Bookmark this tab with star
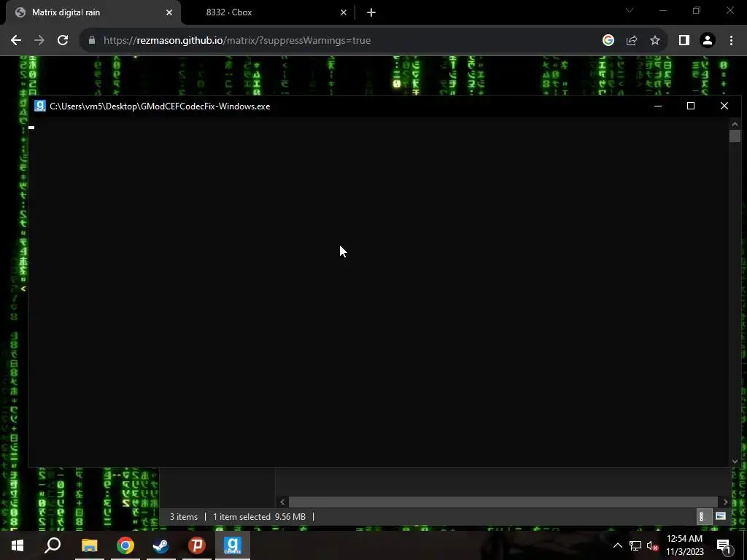747x560 pixels. (x=655, y=41)
